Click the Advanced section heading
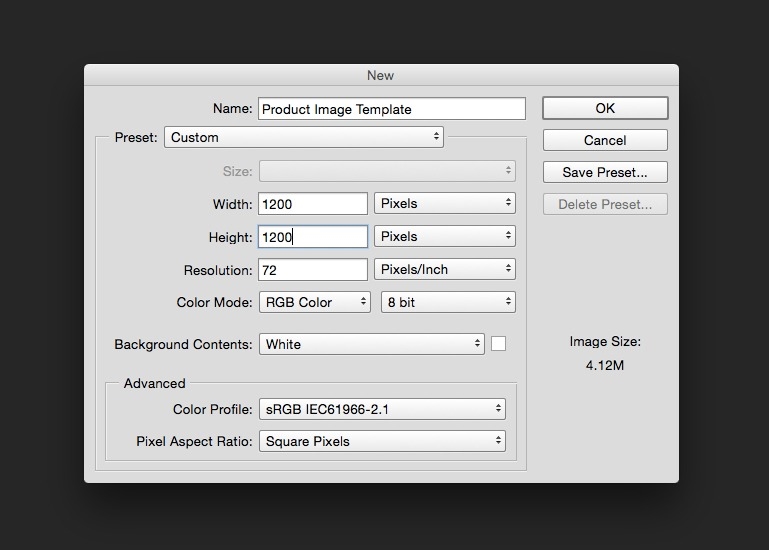Image resolution: width=769 pixels, height=550 pixels. (x=154, y=383)
